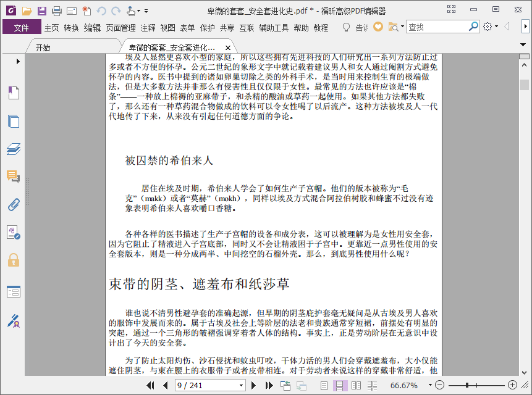
Task: Click the Print icon in quick toolbar
Action: pyautogui.click(x=57, y=11)
